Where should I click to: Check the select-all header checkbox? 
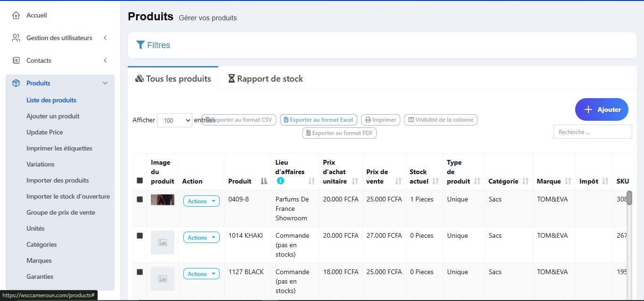tap(140, 180)
